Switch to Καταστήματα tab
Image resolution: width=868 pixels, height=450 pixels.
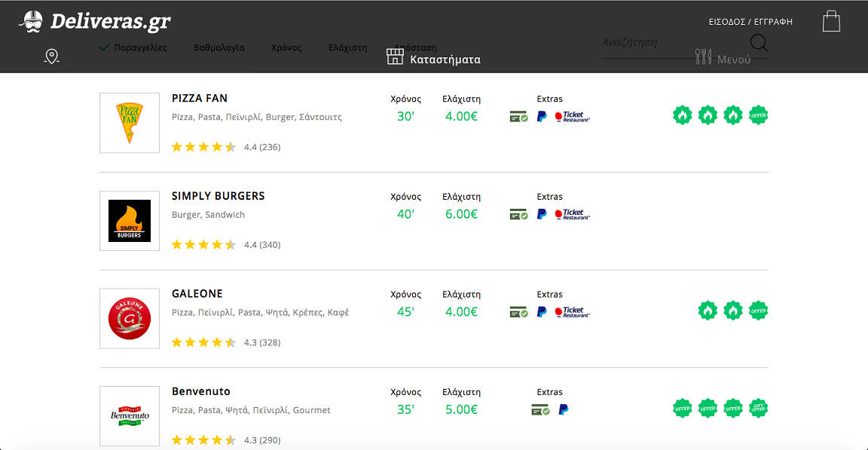pyautogui.click(x=433, y=57)
